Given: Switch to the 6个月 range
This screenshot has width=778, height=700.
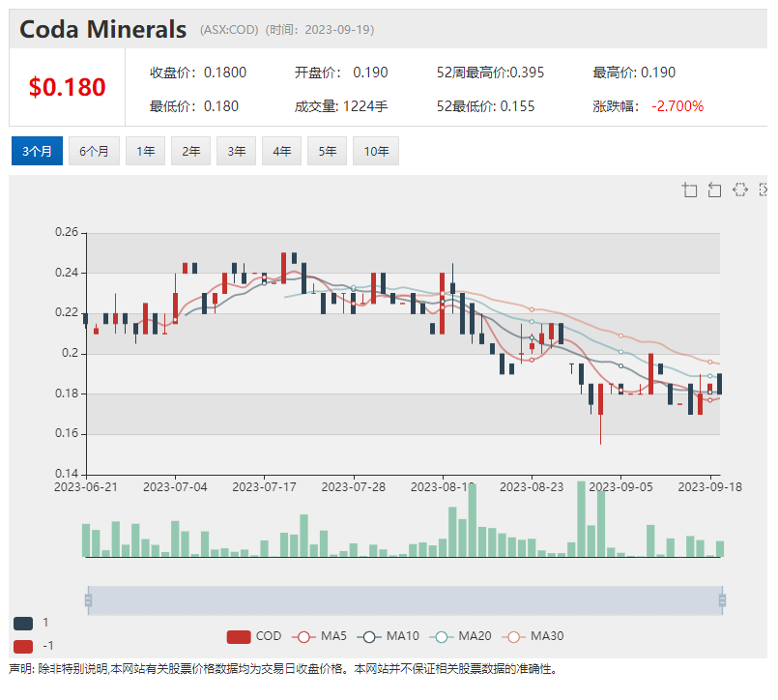Looking at the screenshot, I should tap(94, 151).
